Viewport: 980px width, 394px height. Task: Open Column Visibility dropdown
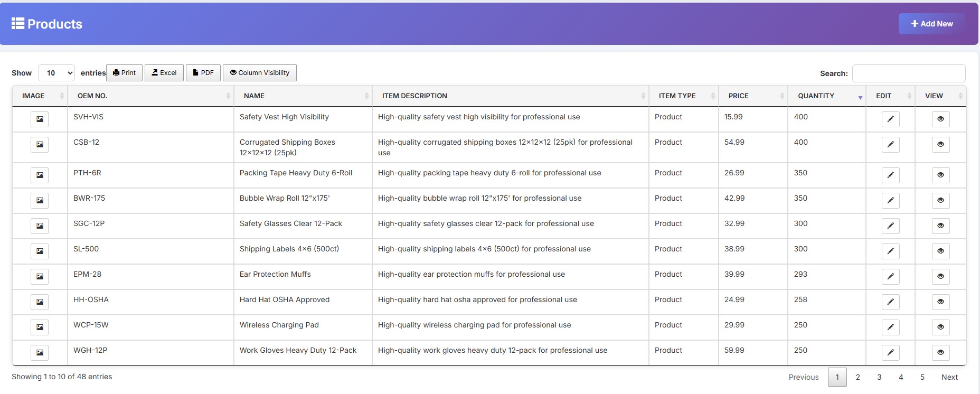(260, 73)
